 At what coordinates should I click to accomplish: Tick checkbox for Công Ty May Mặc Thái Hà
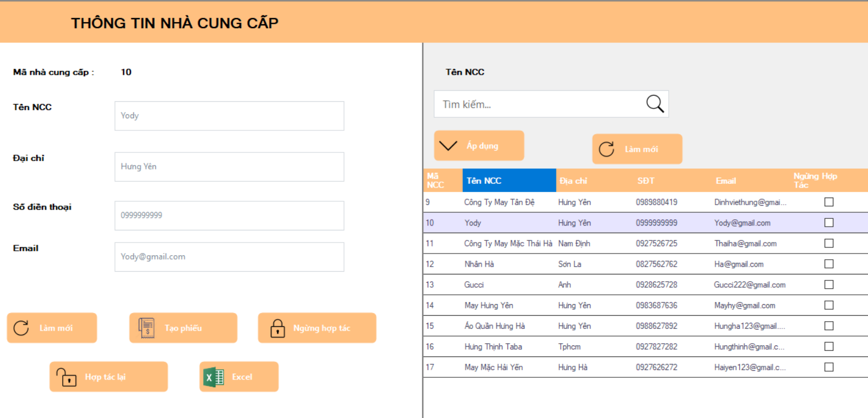829,243
